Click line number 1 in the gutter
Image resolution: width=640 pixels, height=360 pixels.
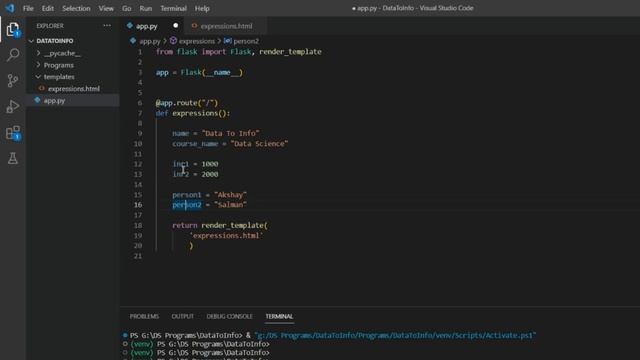[140, 52]
